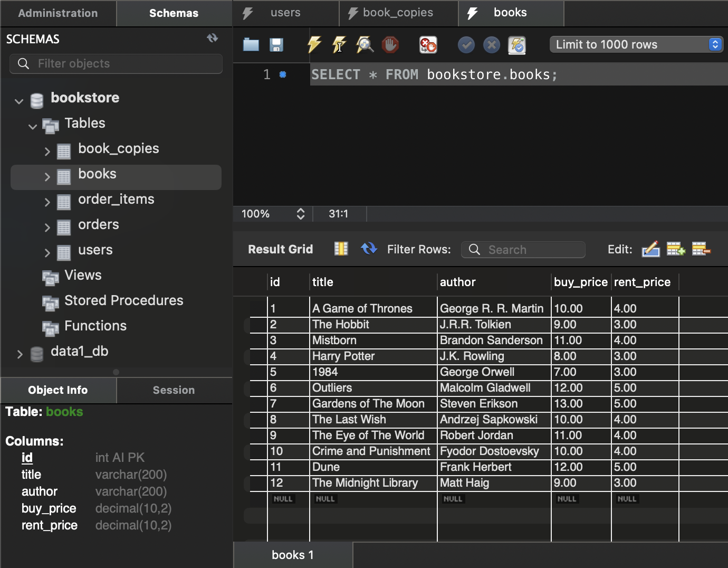Run only the current statement

(x=339, y=45)
